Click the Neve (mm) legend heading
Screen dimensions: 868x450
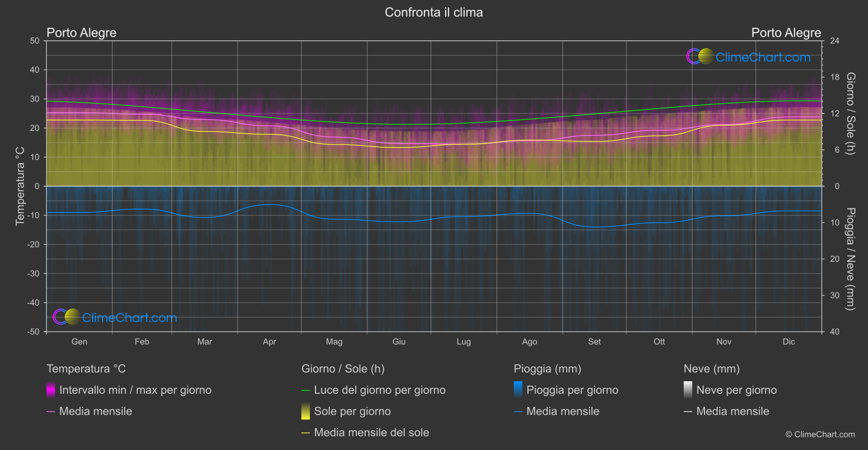tap(712, 369)
